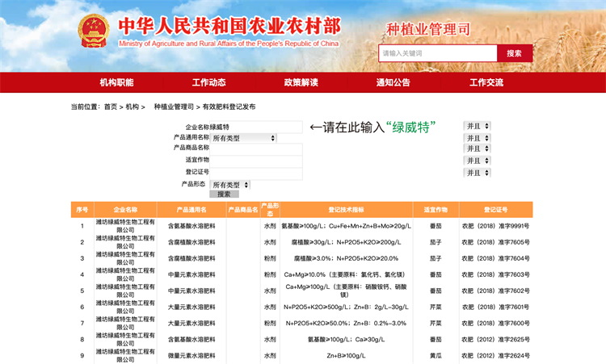This screenshot has height=364, width=606.
Task: Click 机构 breadcrumb link
Action: click(133, 107)
